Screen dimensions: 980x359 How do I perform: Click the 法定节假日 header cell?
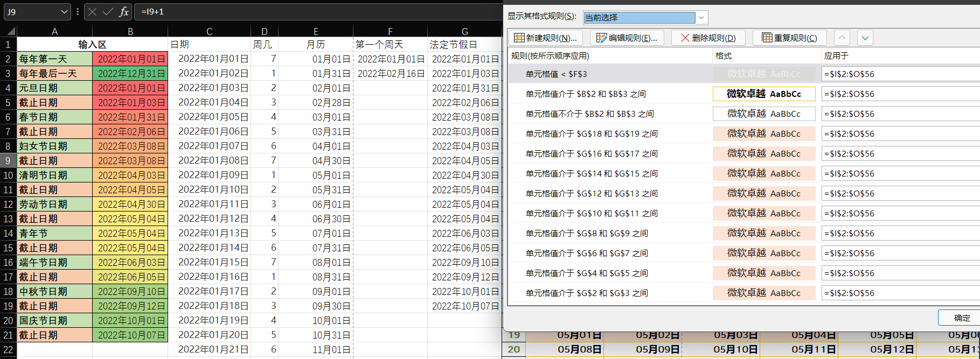tap(464, 44)
